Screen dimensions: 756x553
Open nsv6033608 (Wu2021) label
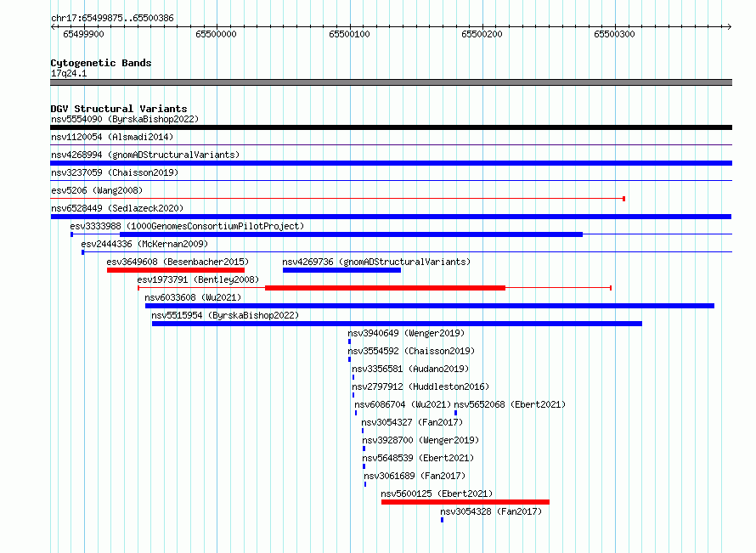click(x=193, y=297)
